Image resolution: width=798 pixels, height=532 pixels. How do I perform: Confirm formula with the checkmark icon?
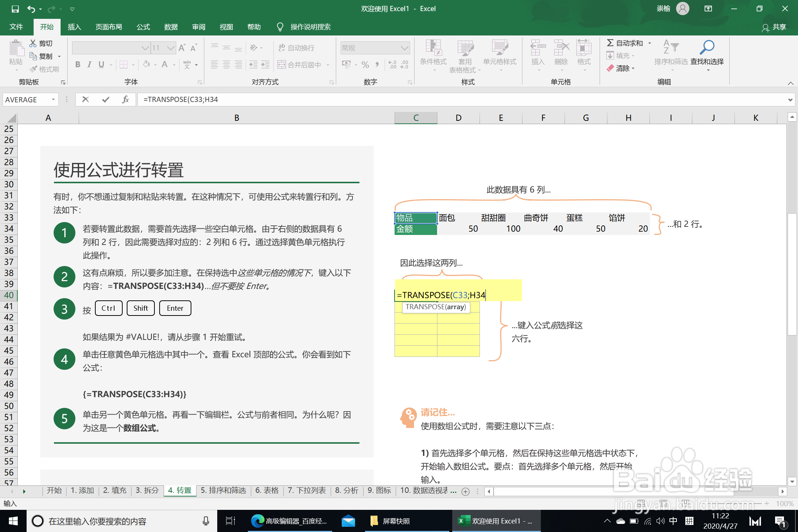(106, 99)
